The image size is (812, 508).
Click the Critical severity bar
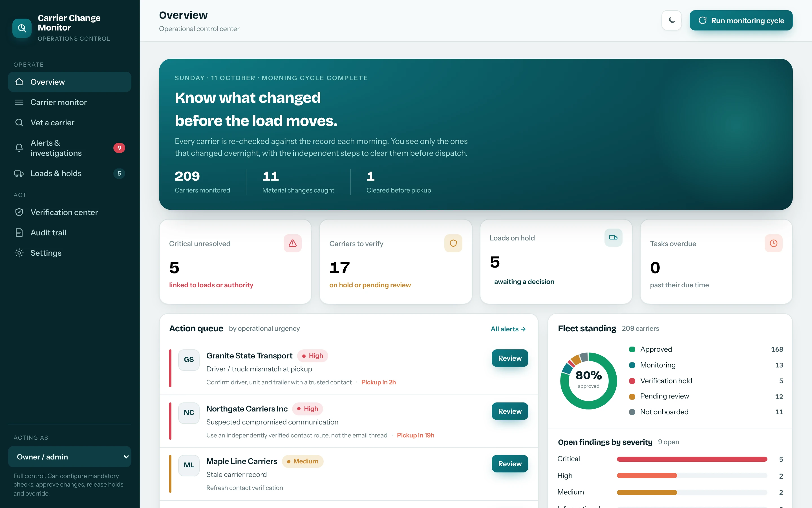pos(692,459)
